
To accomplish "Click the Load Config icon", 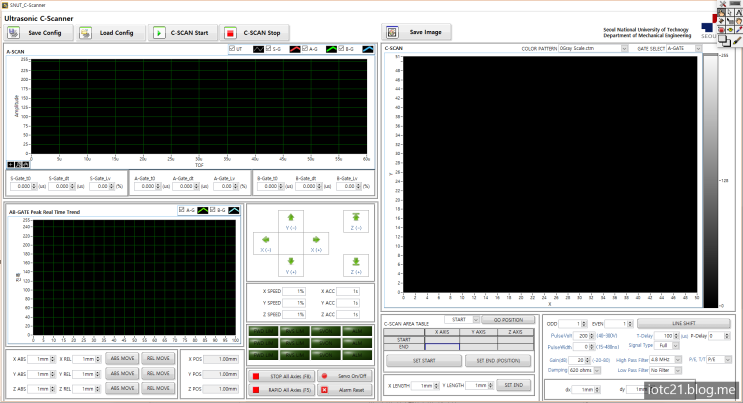I will 85,33.
